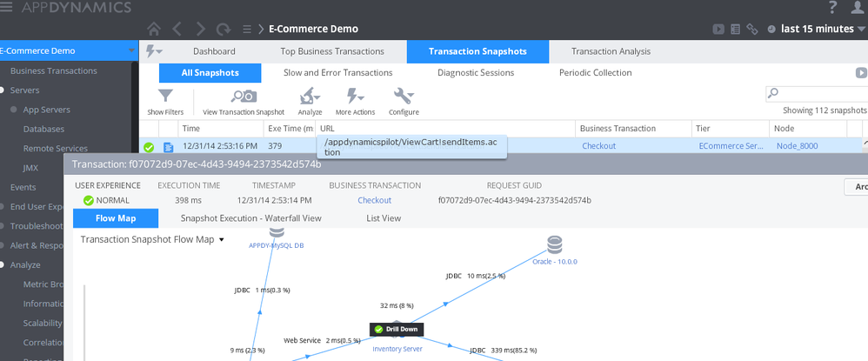Open the last 15 minutes time range dropdown

(817, 29)
